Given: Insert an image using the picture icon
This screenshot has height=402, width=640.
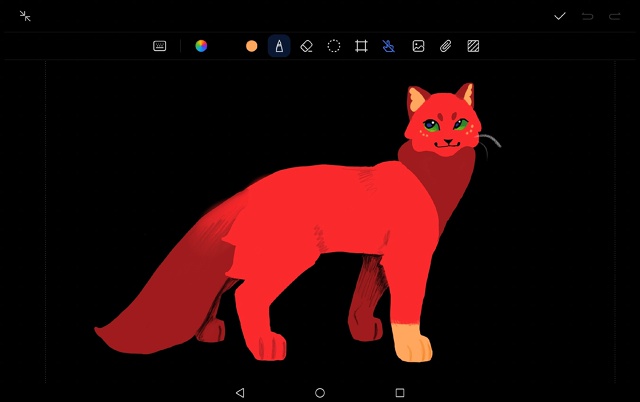Looking at the screenshot, I should (418, 46).
